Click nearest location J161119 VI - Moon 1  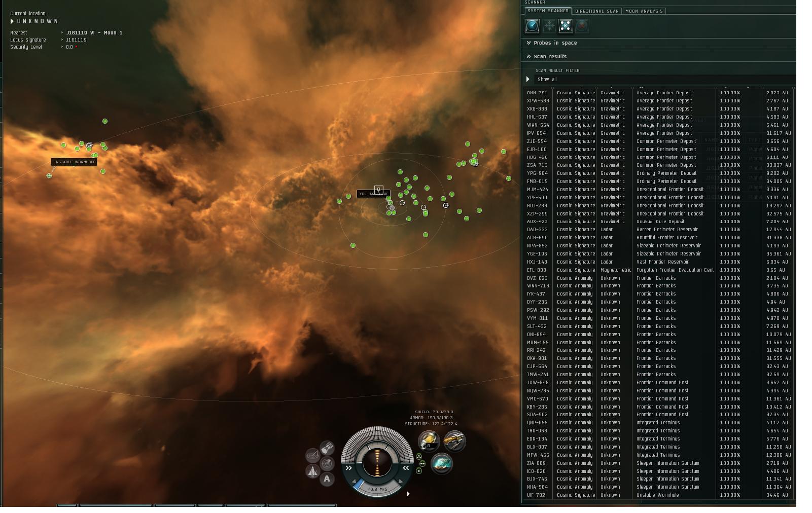pos(94,33)
